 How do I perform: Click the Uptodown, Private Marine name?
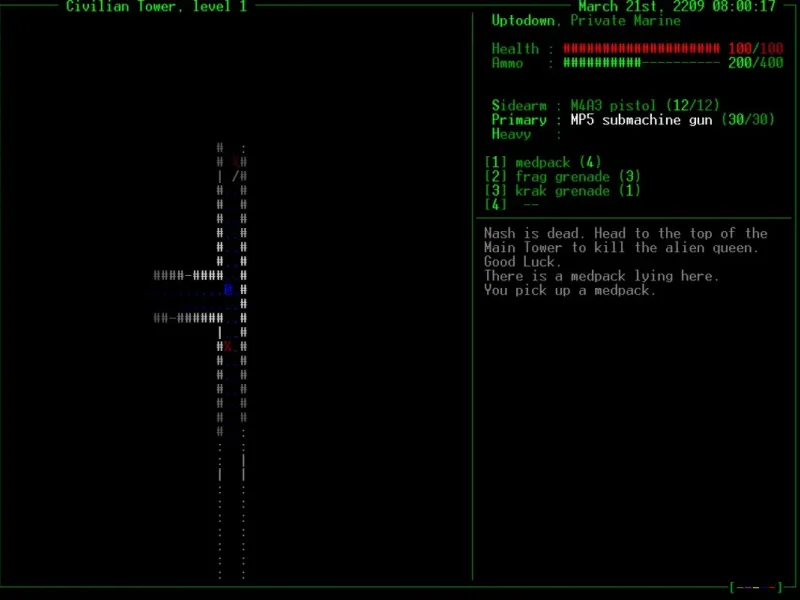click(586, 21)
